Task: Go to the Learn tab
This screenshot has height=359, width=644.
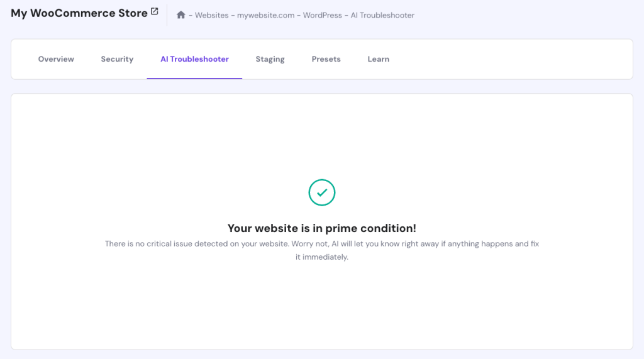Action: 379,59
